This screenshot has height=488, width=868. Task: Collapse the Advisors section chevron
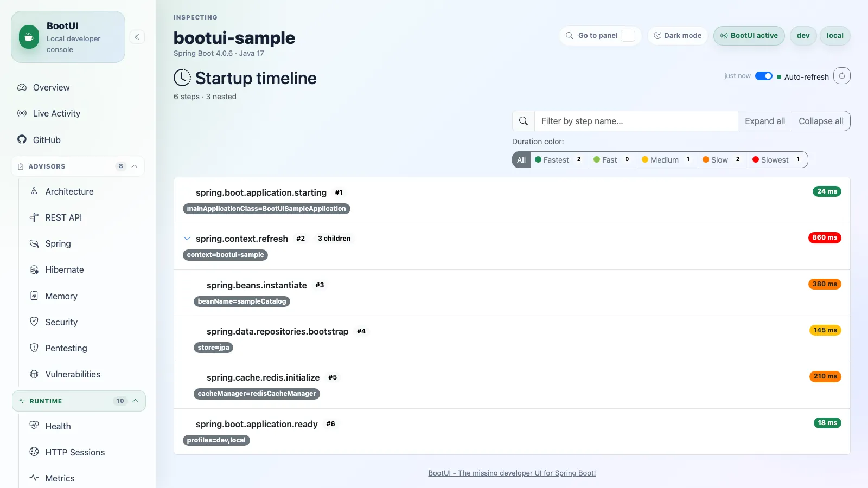point(135,166)
